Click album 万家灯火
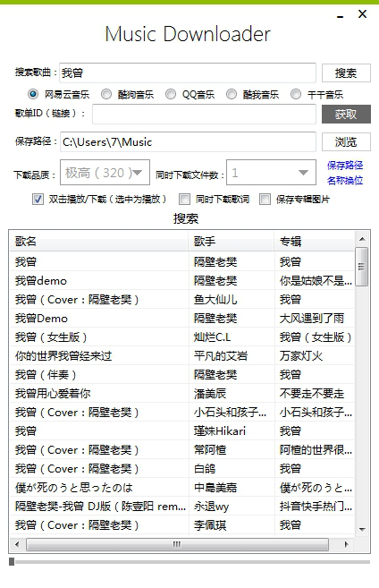Viewport: 379px width, 588px height. 301,355
